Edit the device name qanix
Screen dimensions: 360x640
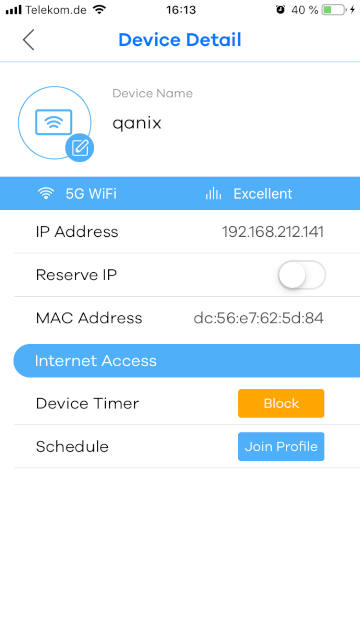click(x=137, y=123)
